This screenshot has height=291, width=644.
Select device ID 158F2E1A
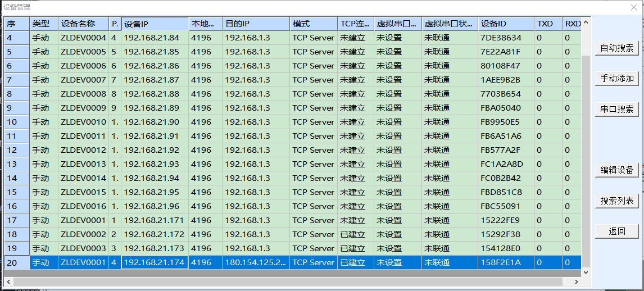(x=506, y=263)
